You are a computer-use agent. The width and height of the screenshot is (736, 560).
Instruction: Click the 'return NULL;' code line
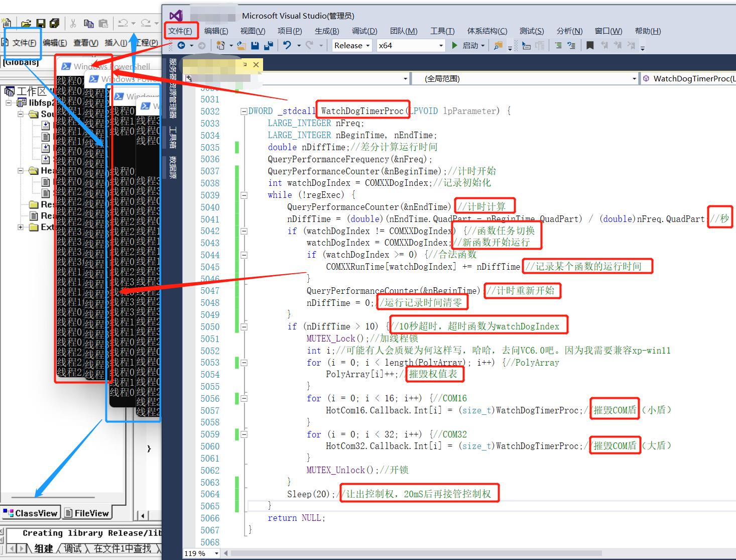click(296, 518)
